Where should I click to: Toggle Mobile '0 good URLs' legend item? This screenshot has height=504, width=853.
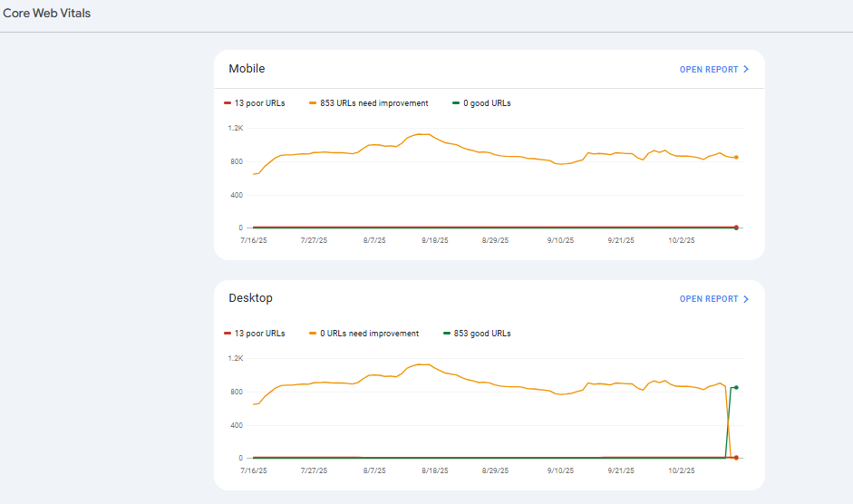tap(481, 103)
